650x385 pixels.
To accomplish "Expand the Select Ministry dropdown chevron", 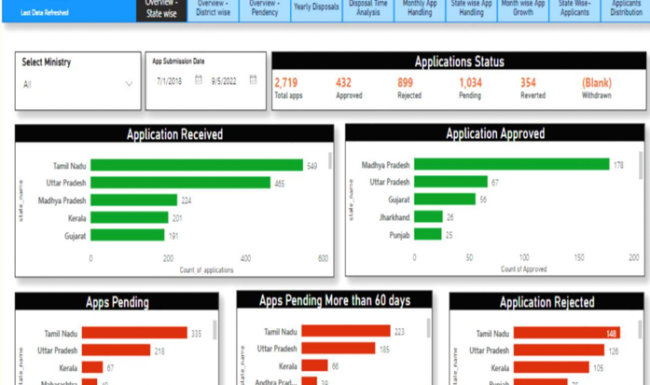I will click(129, 84).
